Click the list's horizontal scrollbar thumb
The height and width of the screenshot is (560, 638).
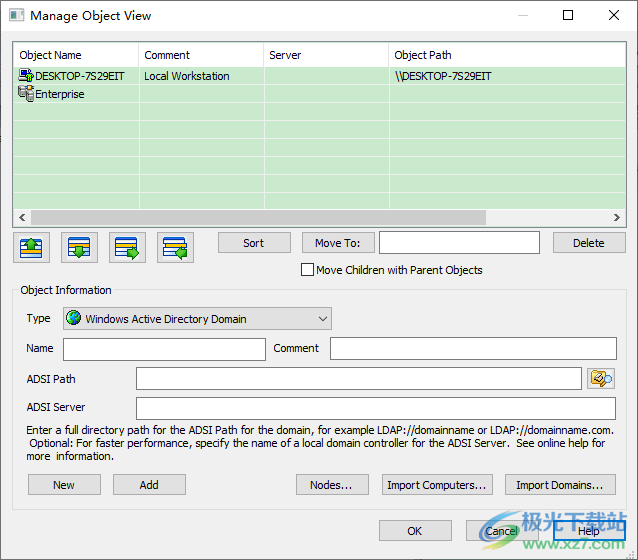point(258,217)
